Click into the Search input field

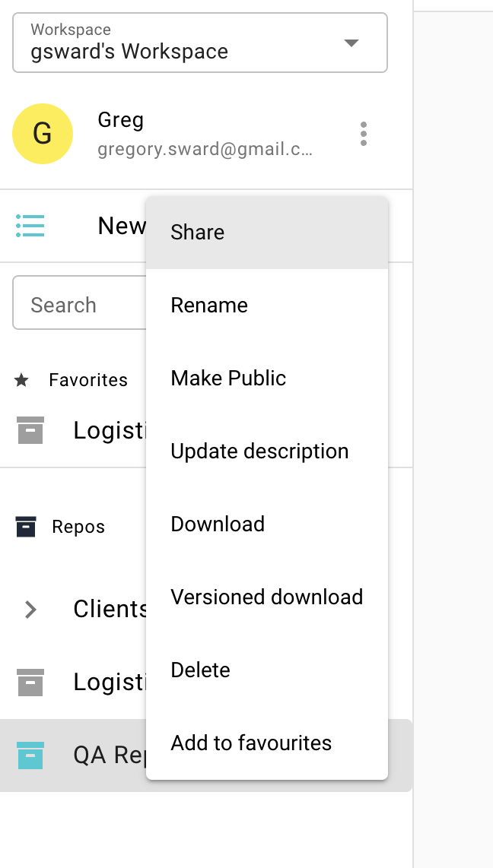click(76, 306)
